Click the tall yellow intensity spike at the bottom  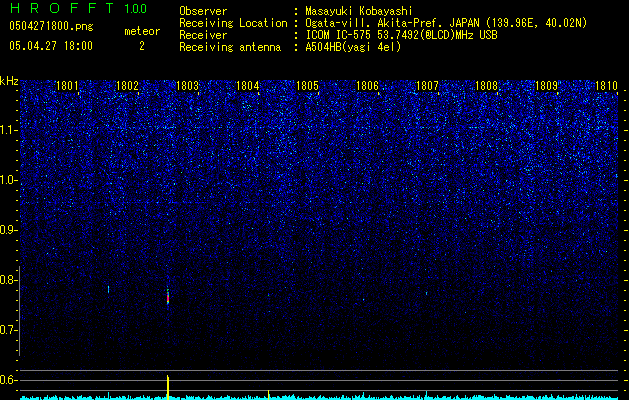[x=168, y=387]
